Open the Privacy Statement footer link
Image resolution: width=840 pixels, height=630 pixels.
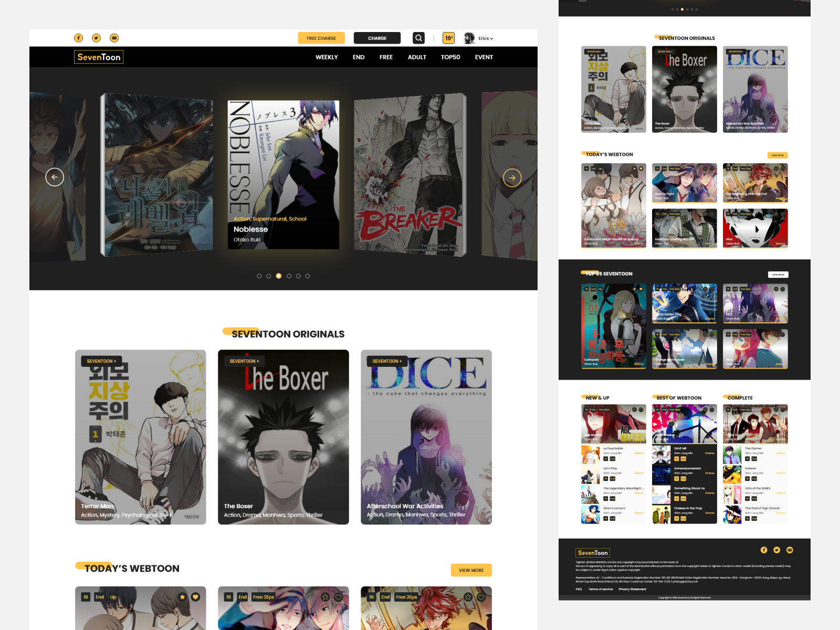[x=632, y=589]
